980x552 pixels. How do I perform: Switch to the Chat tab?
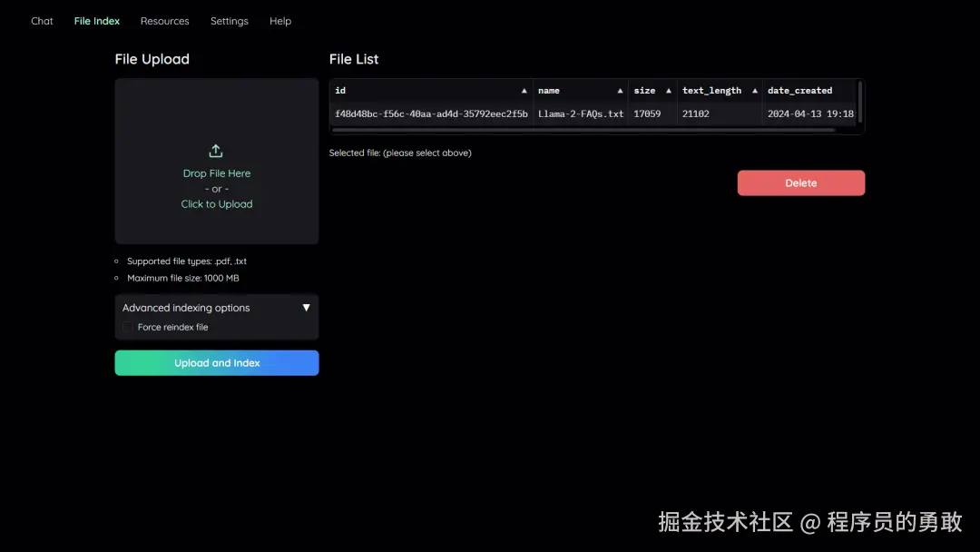(41, 20)
